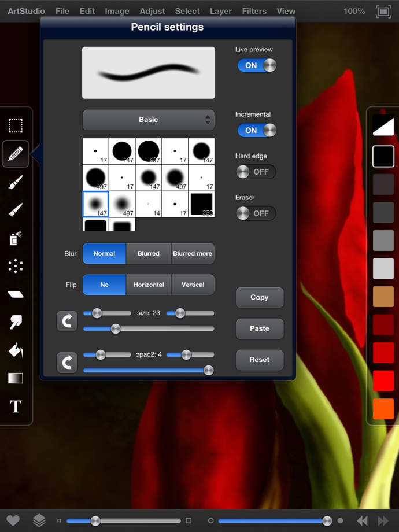The height and width of the screenshot is (532, 399).
Task: Select the Eraser tool in the left toolbar
Action: pyautogui.click(x=16, y=294)
